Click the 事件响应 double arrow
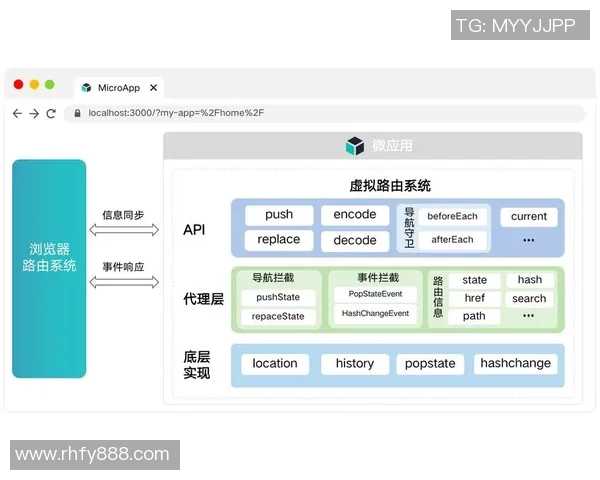The width and height of the screenshot is (600, 480). (124, 282)
